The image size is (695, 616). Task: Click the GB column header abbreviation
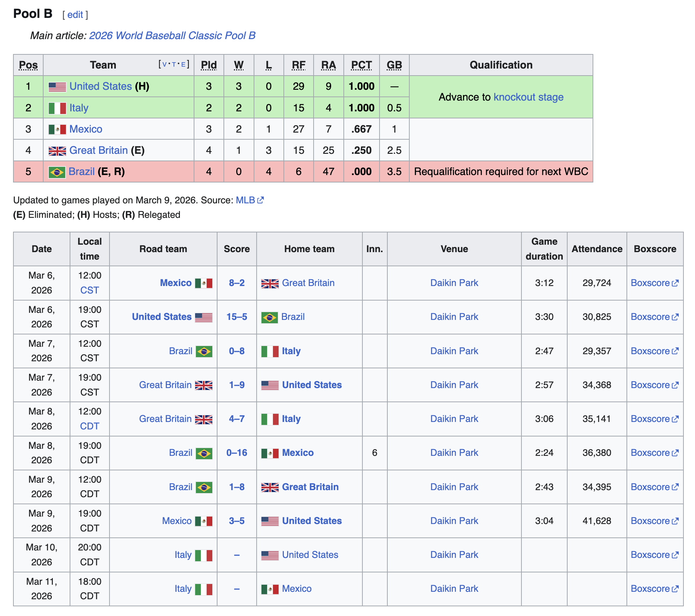(394, 65)
